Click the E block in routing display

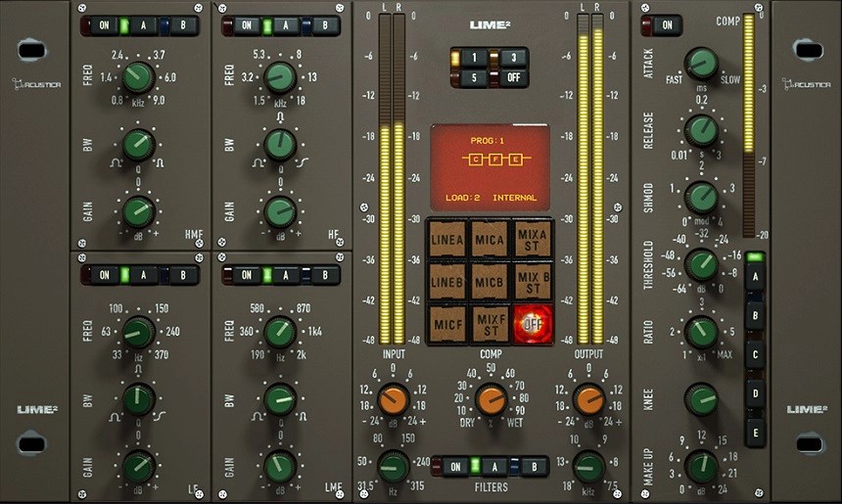[516, 160]
